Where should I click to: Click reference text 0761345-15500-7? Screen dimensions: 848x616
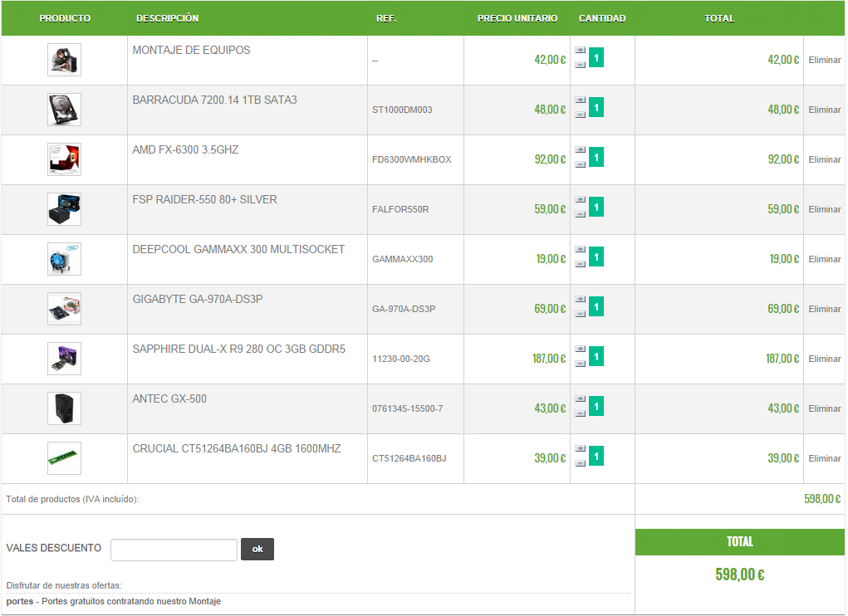tap(407, 408)
